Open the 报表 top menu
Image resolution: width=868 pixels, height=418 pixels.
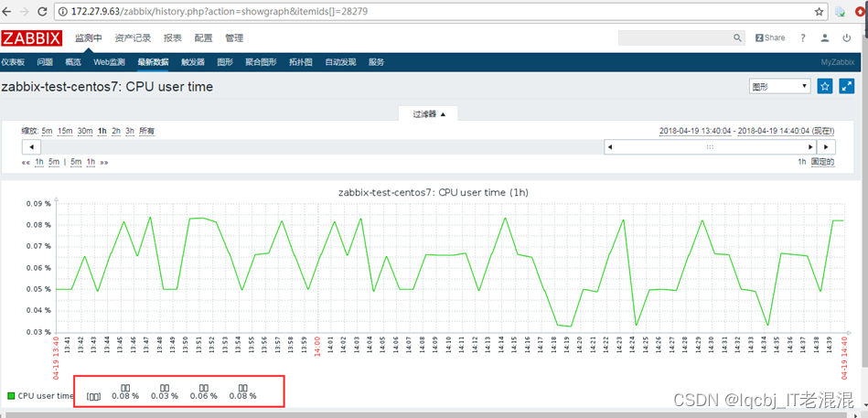click(x=173, y=38)
